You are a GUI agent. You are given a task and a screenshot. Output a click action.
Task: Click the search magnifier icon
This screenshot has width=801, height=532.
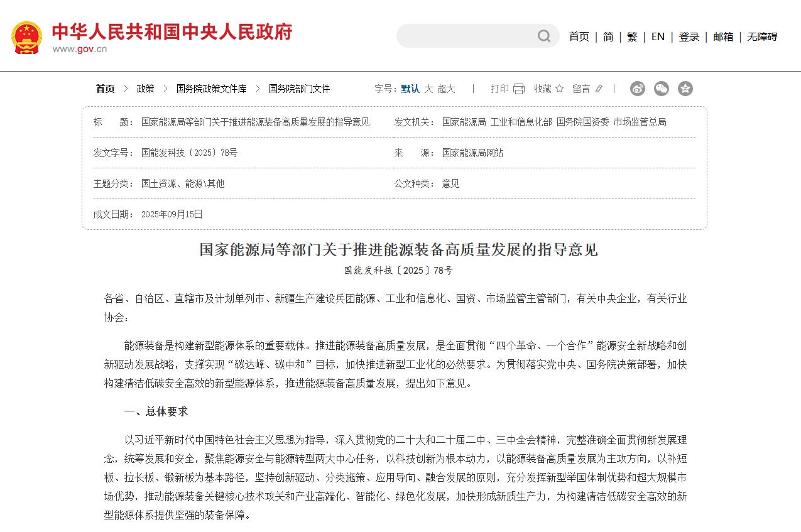[x=544, y=36]
